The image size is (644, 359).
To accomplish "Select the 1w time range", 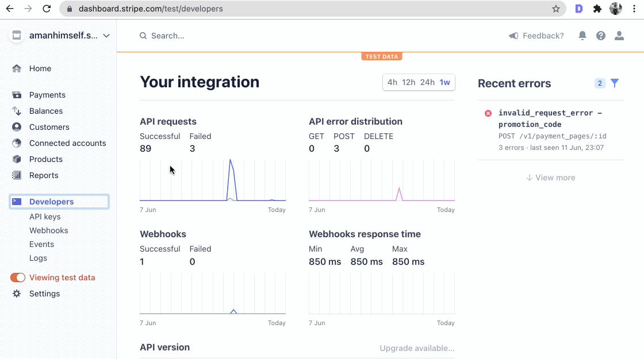I will [445, 82].
